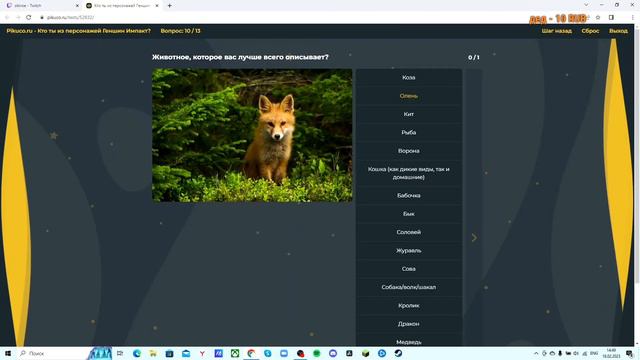Click the browser forward arrow
640x360 pixels.
(x=18, y=18)
